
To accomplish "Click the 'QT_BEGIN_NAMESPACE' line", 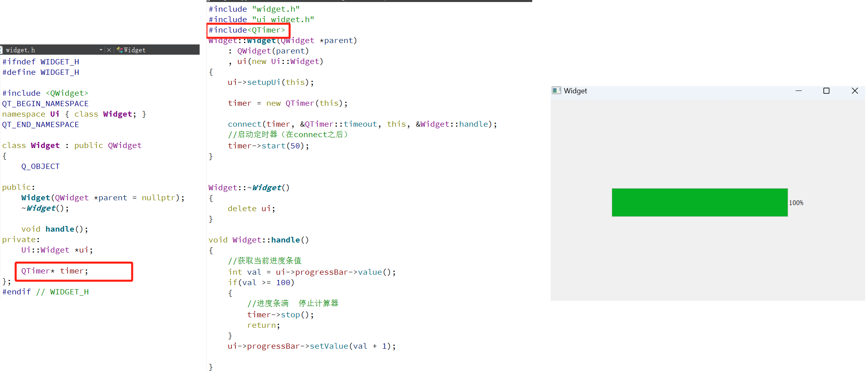I will click(x=45, y=103).
